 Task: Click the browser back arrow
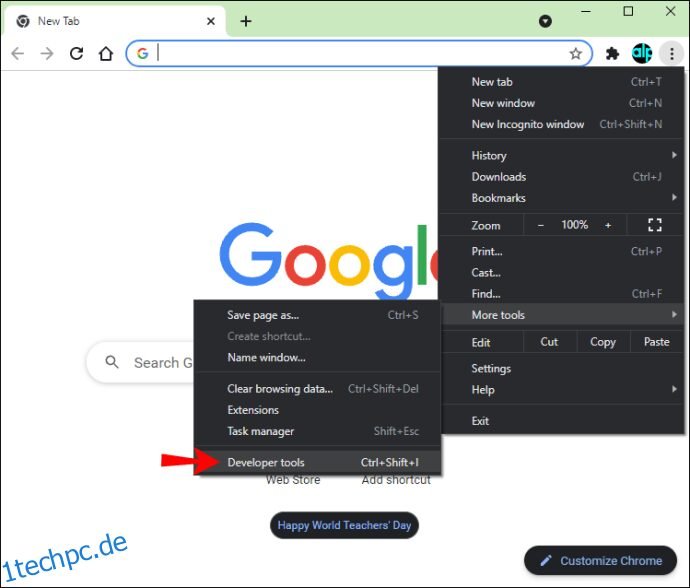tap(18, 54)
